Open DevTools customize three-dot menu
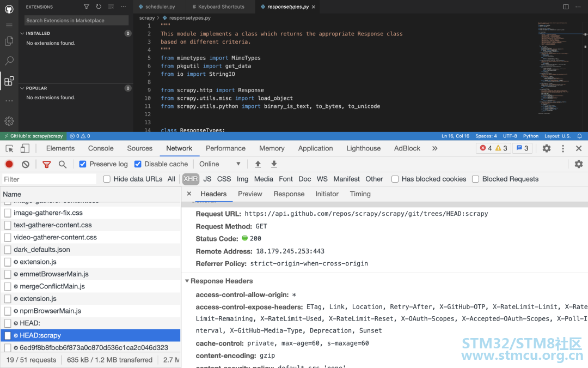 pos(563,148)
